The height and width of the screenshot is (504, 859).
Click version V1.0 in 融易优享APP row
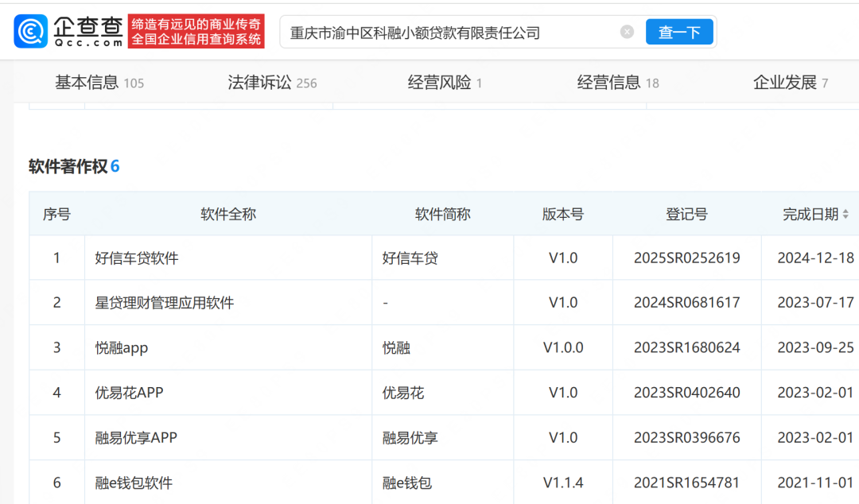point(563,438)
